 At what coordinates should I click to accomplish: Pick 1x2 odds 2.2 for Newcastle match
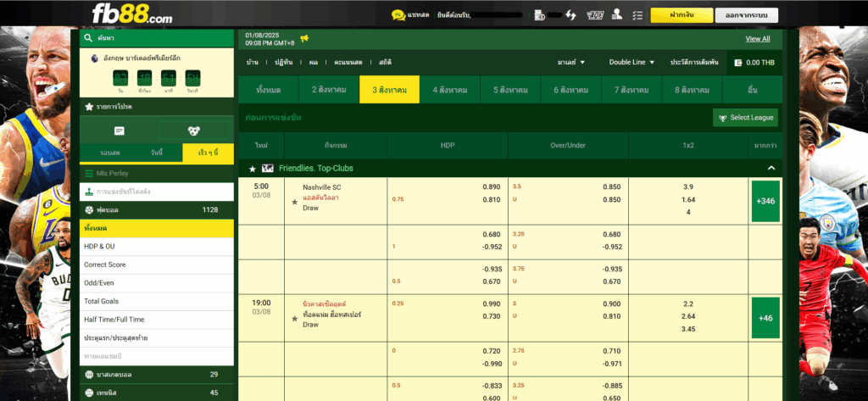click(x=688, y=304)
